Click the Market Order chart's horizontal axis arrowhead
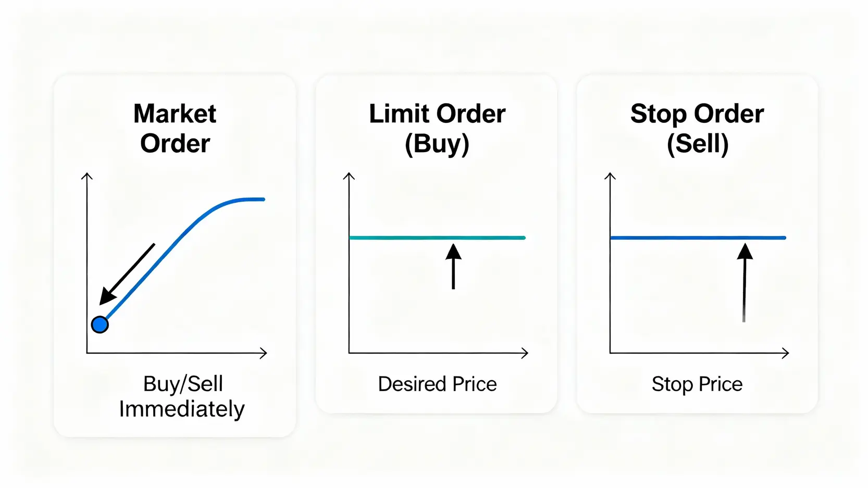The image size is (868, 488). tap(263, 353)
